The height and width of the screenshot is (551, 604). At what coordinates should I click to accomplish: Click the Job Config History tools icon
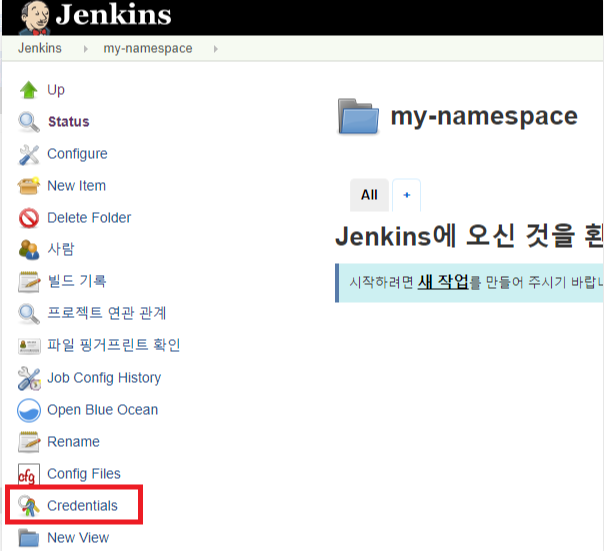coord(29,378)
